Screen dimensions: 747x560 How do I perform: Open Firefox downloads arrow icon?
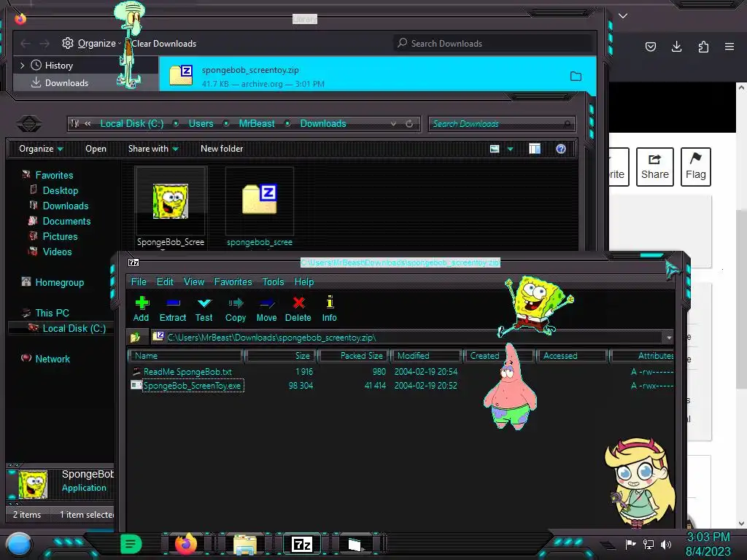676,47
